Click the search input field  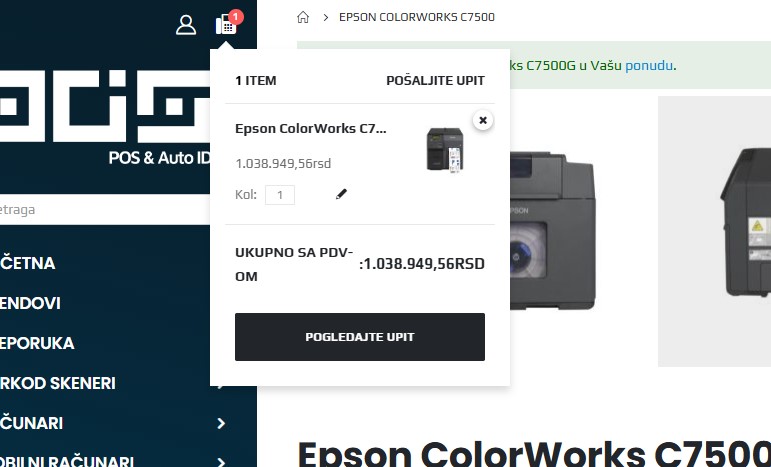pos(105,210)
